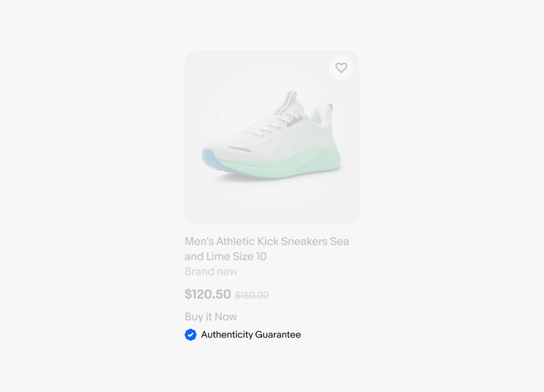Click the word 'Sneakers' in the title
The height and width of the screenshot is (392, 544).
(304, 241)
